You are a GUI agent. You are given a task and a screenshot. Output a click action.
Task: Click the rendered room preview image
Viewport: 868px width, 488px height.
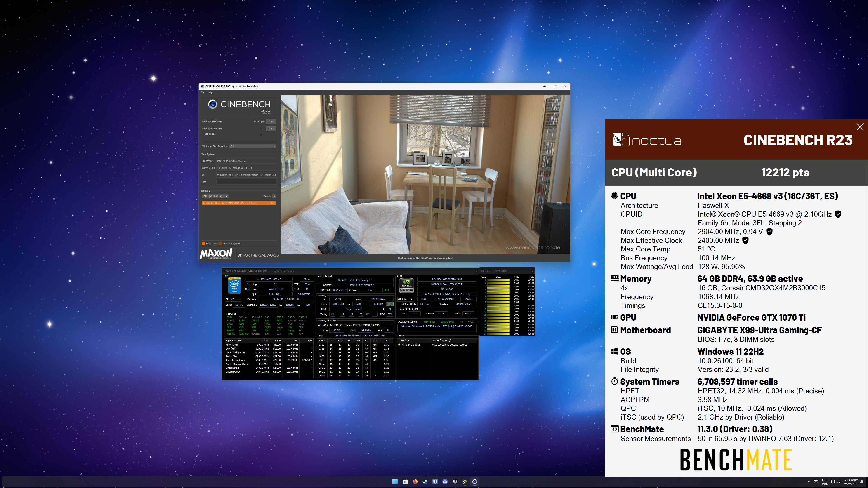(x=425, y=175)
